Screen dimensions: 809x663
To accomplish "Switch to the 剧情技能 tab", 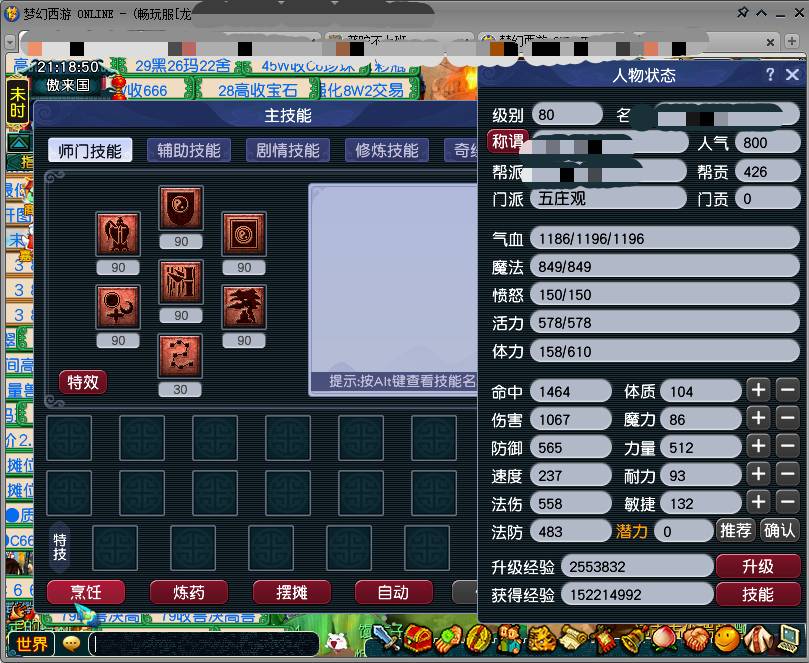I will tap(288, 151).
